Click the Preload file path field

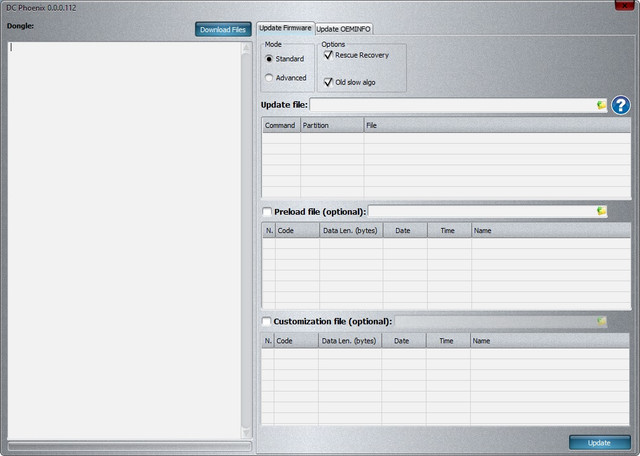[x=481, y=211]
